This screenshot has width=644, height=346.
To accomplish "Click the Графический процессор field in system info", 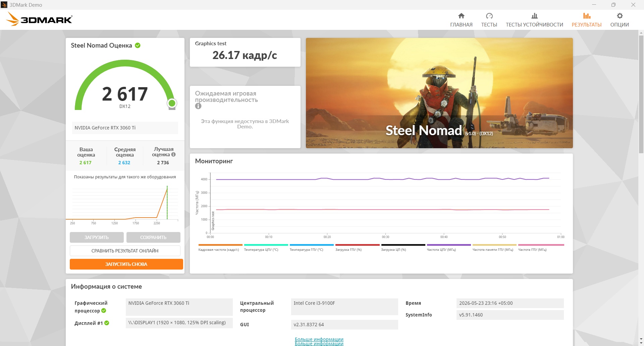I will 179,307.
